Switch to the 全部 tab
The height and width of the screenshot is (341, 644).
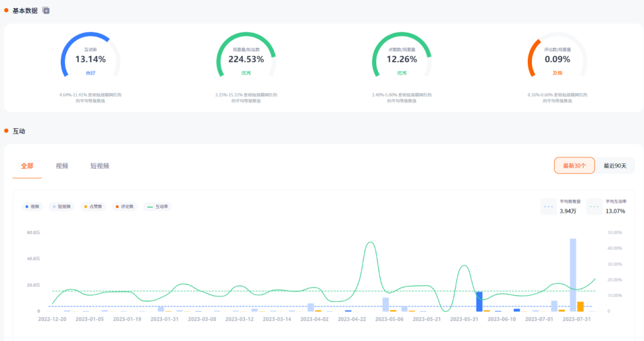pyautogui.click(x=27, y=166)
